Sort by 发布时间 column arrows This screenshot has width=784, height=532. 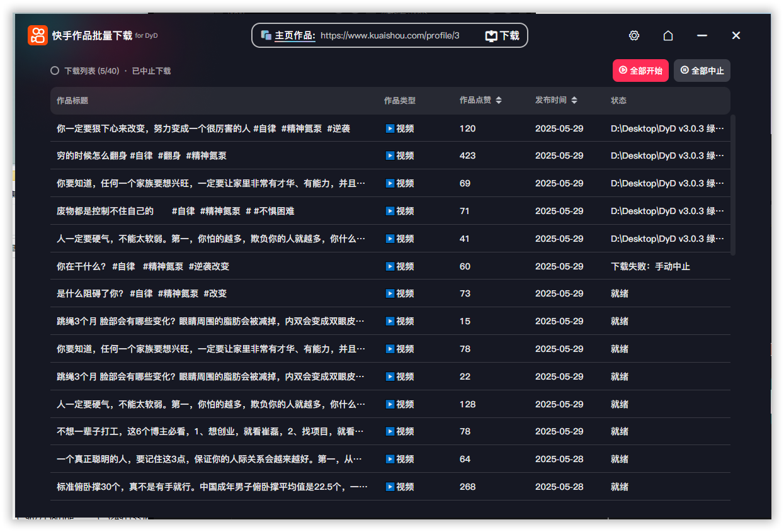[x=574, y=101]
